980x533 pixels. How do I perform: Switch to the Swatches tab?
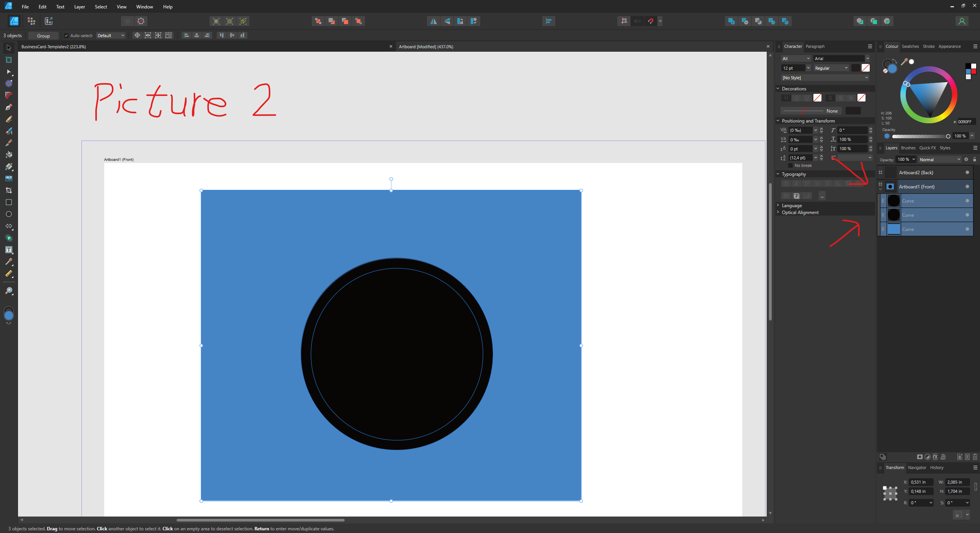(x=910, y=46)
